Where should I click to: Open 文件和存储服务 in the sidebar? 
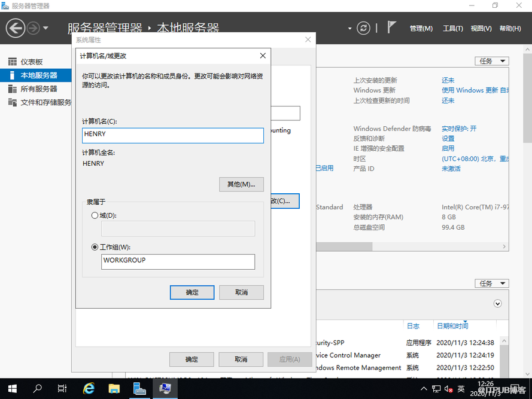click(45, 102)
